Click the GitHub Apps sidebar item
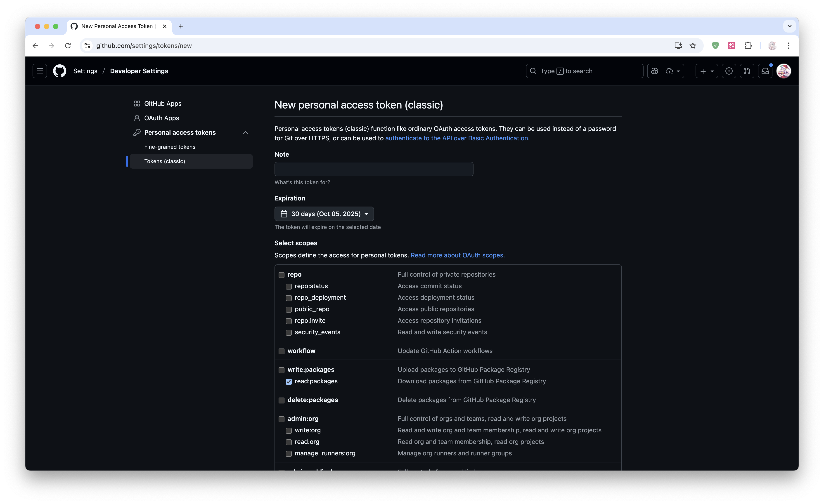 tap(191, 104)
